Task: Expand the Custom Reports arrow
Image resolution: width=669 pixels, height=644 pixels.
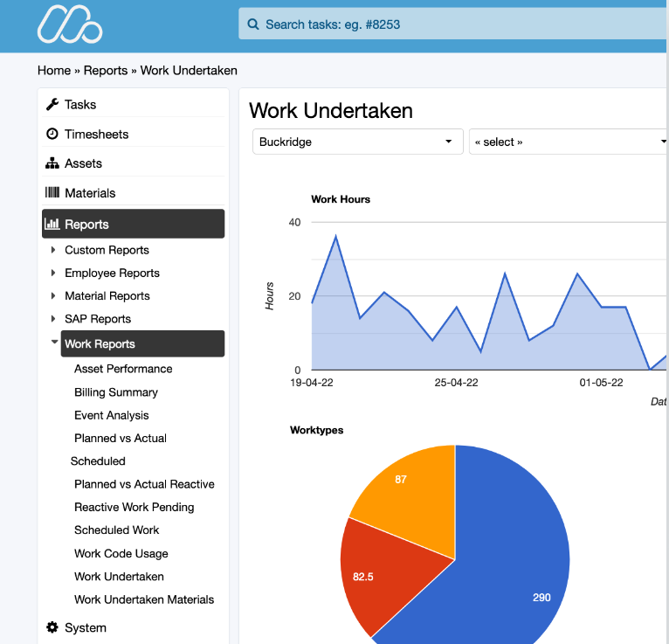Action: 53,250
